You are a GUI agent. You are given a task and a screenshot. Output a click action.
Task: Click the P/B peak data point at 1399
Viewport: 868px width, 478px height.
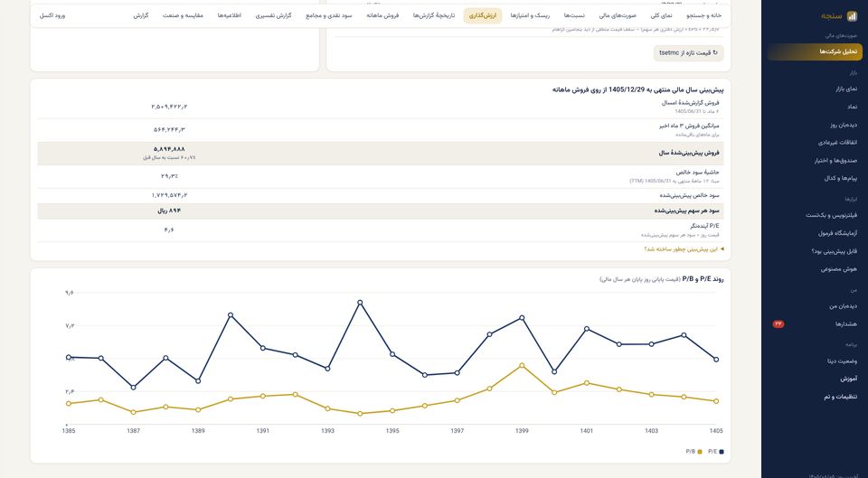(522, 366)
